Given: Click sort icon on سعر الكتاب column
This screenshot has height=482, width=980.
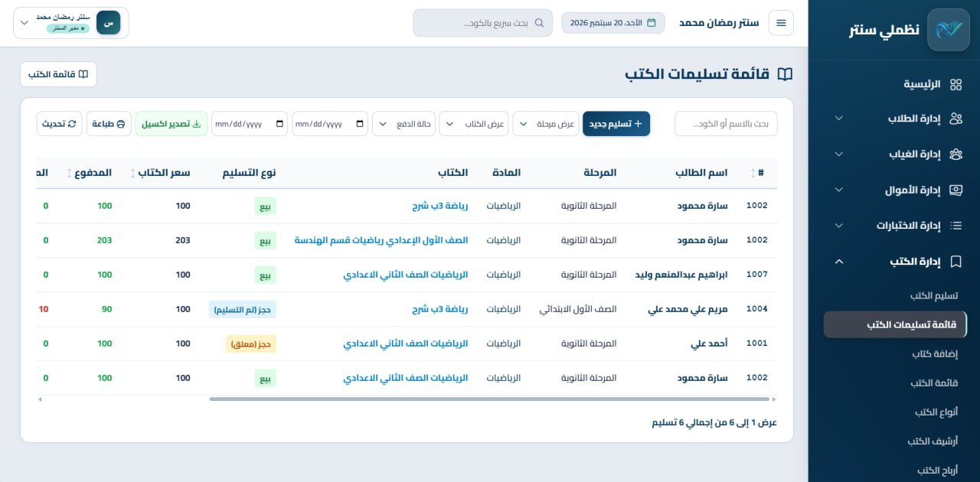Looking at the screenshot, I should pyautogui.click(x=134, y=173).
